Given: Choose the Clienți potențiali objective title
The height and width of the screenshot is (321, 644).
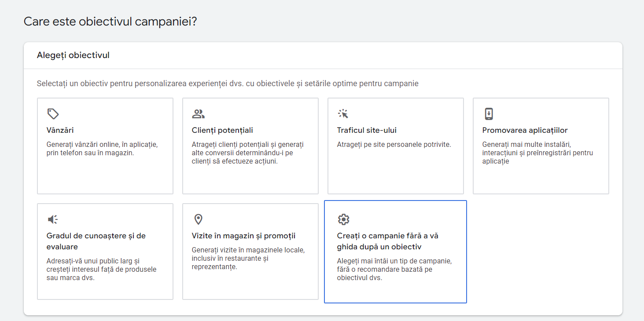Looking at the screenshot, I should tap(222, 130).
